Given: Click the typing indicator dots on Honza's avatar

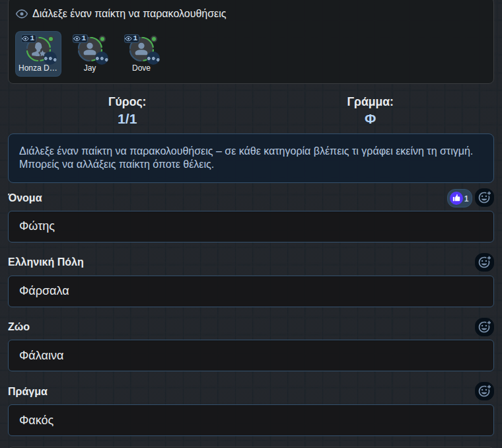Looking at the screenshot, I should click(x=50, y=59).
